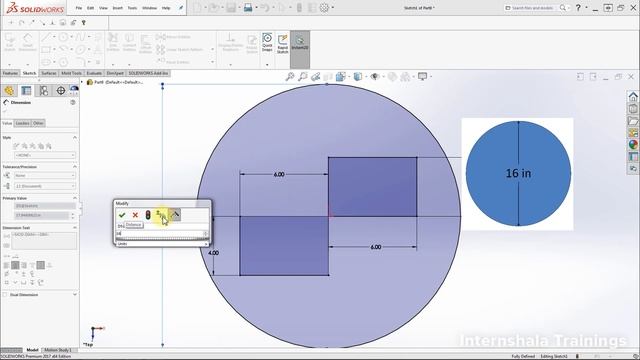Image resolution: width=640 pixels, height=360 pixels.
Task: Open Quick Snaps tool
Action: pos(267,42)
